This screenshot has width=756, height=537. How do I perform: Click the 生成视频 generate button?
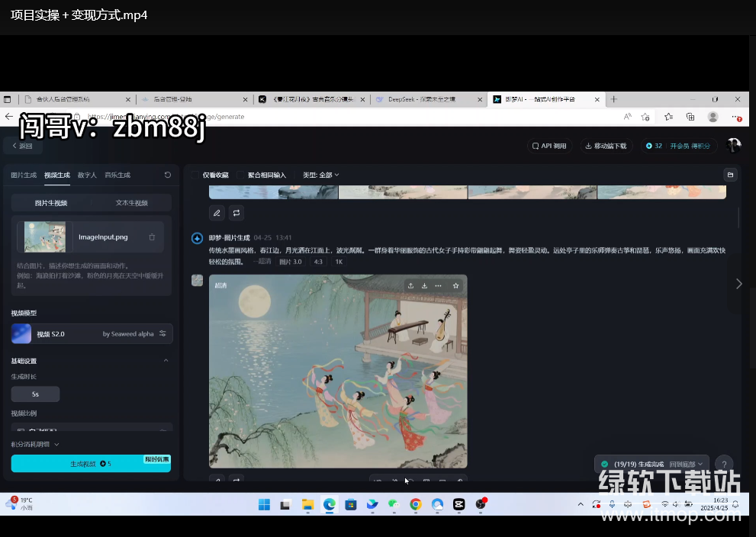tap(91, 464)
